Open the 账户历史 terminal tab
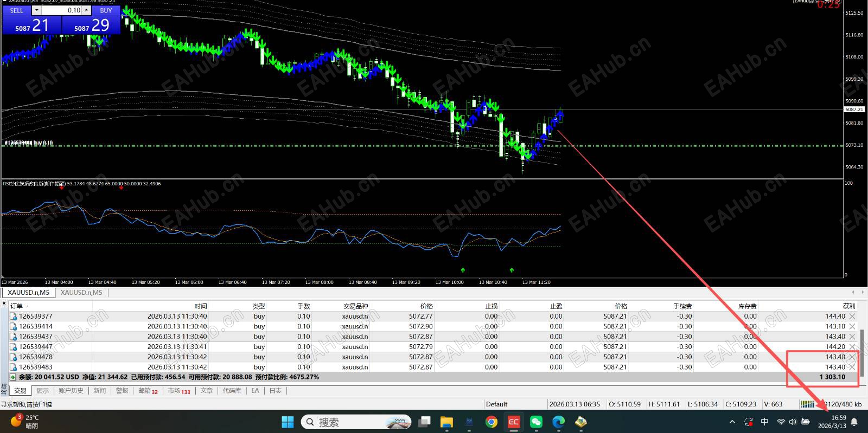 coord(71,391)
